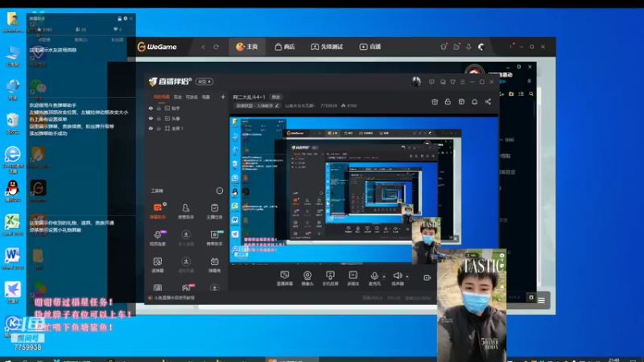
Task: Open the hamburger menu in 直播伴侣 title bar
Action: 462,82
